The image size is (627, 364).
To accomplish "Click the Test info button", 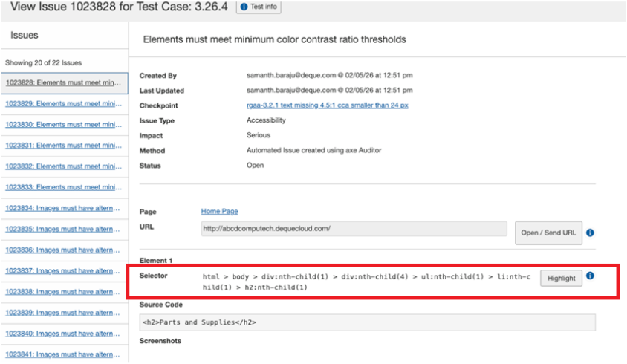I will coord(258,7).
